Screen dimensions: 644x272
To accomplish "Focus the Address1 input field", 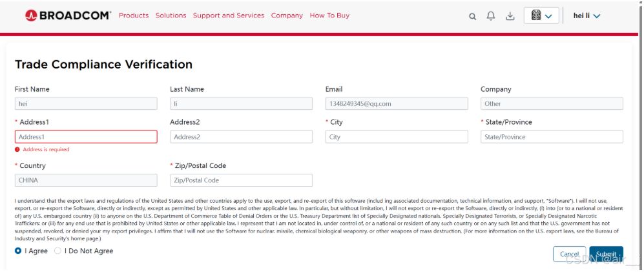I will point(86,137).
